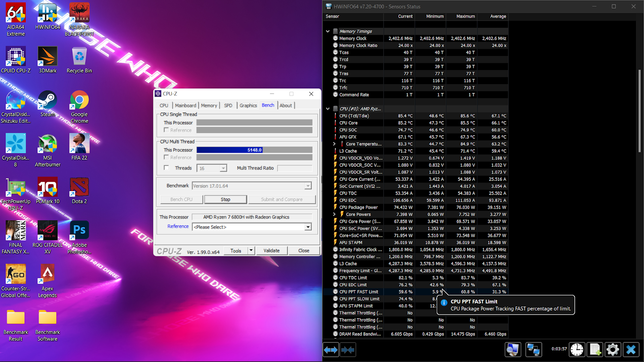Image resolution: width=644 pixels, height=362 pixels.
Task: Switch to the CPU tab in CPU-Z
Action: click(x=164, y=105)
